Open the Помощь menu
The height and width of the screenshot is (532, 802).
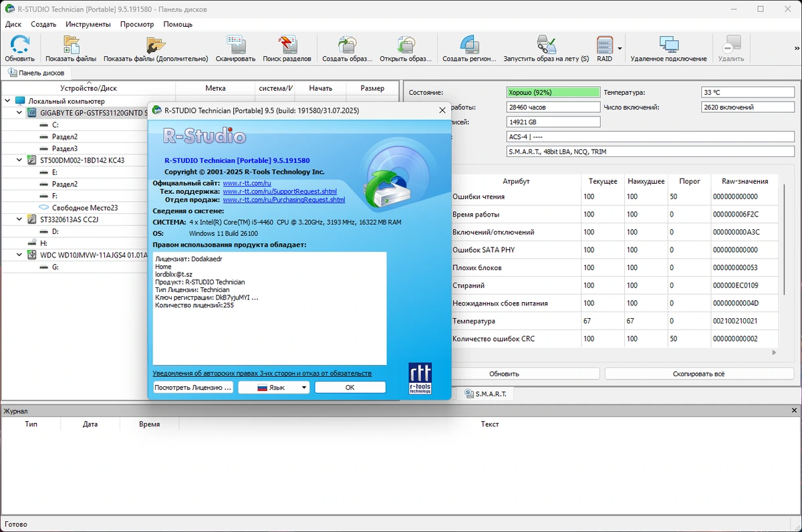coord(178,24)
